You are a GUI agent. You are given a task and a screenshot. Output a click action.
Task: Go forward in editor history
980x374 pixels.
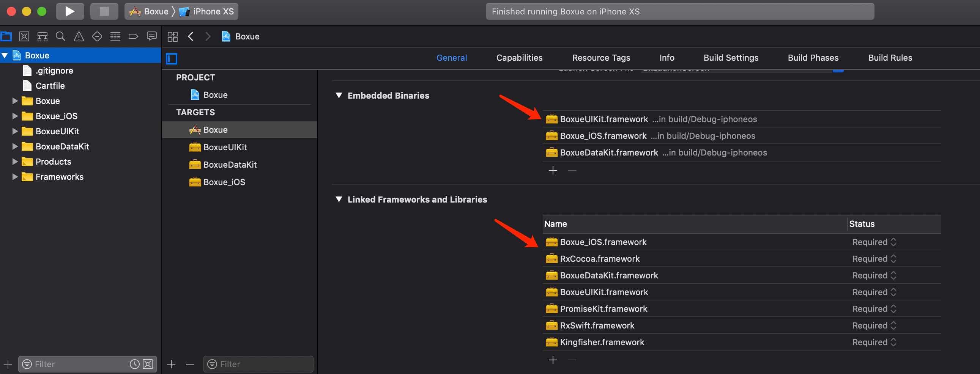(208, 36)
